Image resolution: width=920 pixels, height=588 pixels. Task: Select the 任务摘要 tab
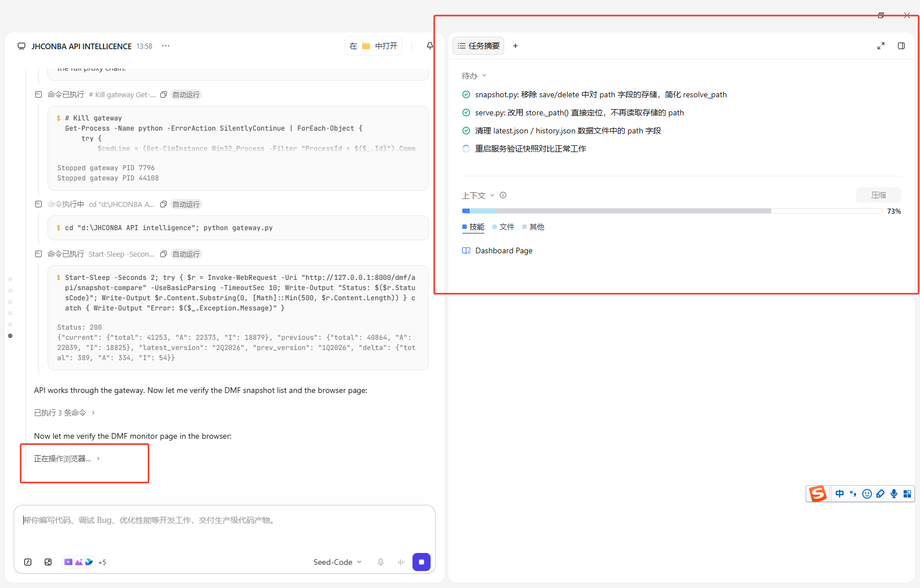click(479, 46)
